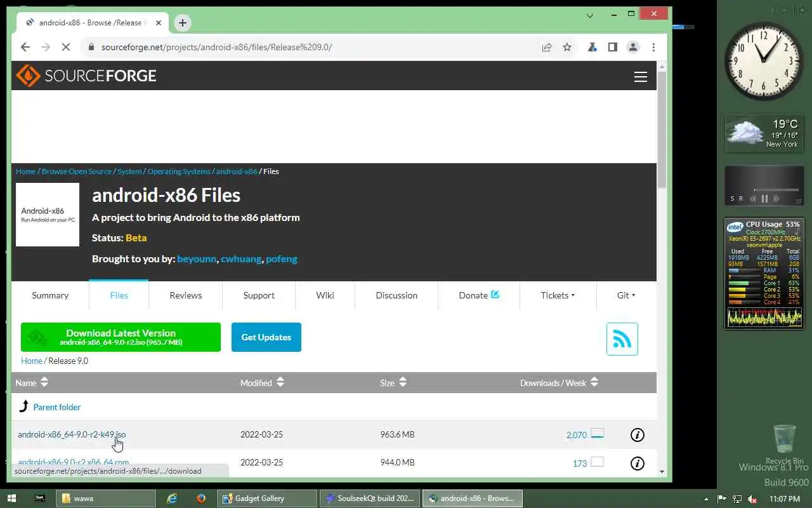Open Browse Open Source breadcrumb

(77, 171)
